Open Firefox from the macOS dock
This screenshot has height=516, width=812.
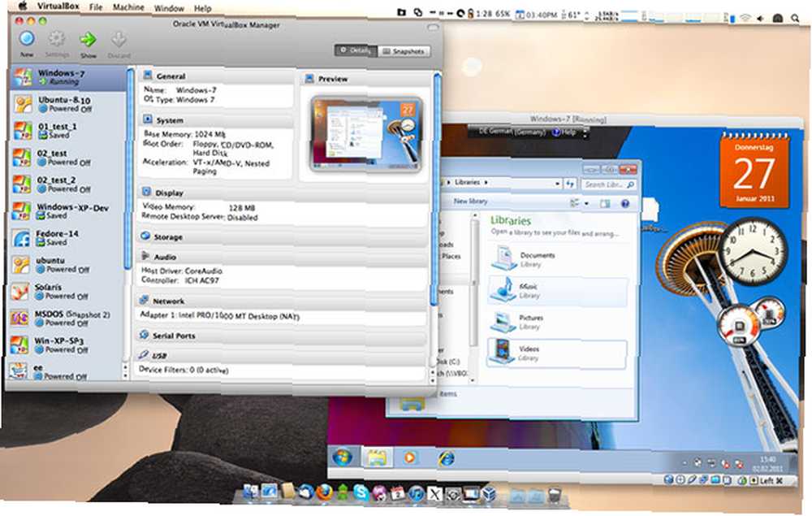click(324, 492)
